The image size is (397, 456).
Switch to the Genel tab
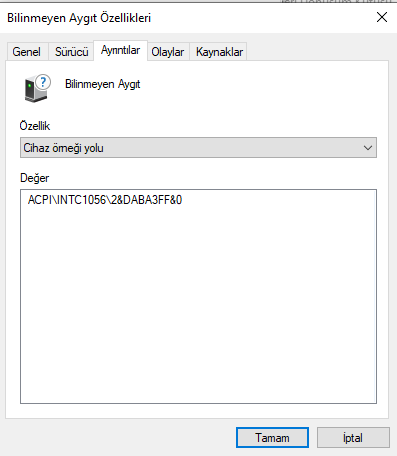27,52
